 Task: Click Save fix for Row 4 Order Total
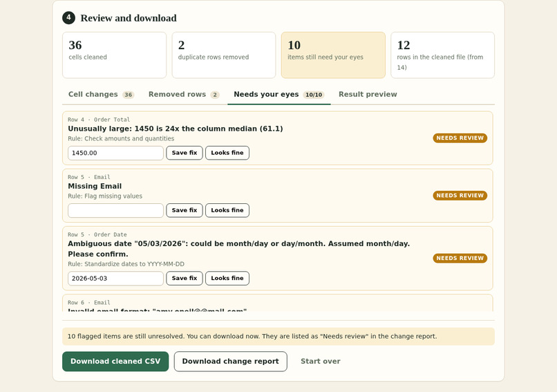tap(185, 153)
